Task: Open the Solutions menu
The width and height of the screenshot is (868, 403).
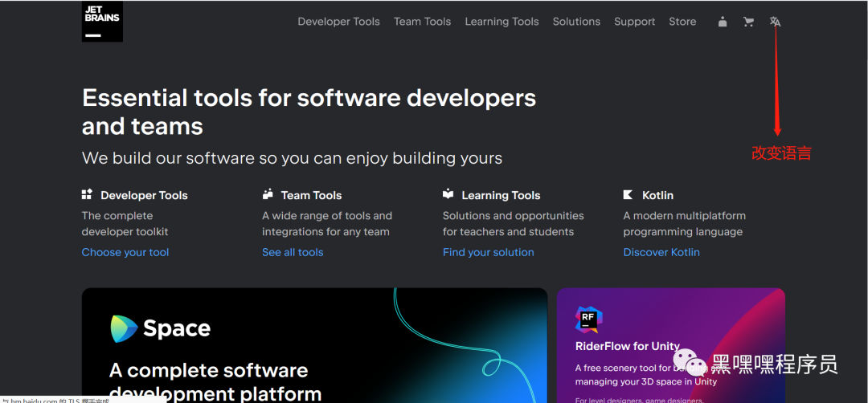Action: coord(576,22)
